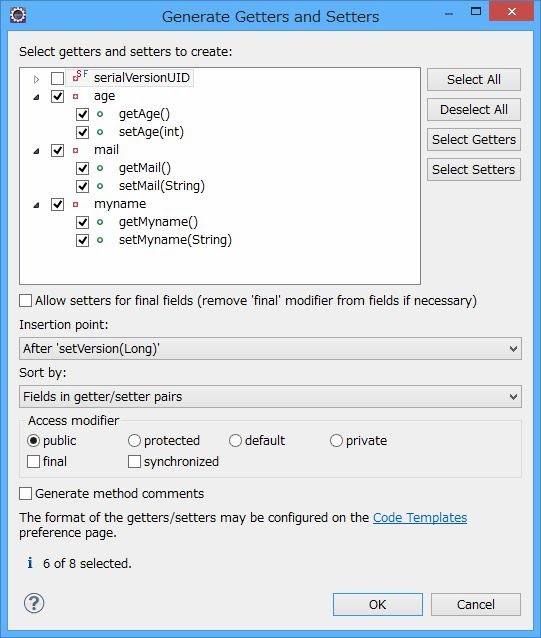The image size is (541, 638).
Task: Expand the serialVersionUID tree node
Action: pyautogui.click(x=37, y=79)
